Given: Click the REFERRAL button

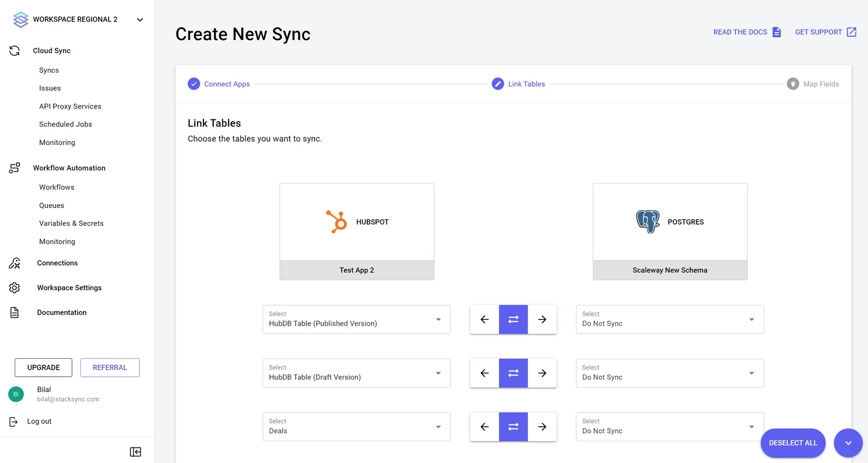Looking at the screenshot, I should 110,367.
